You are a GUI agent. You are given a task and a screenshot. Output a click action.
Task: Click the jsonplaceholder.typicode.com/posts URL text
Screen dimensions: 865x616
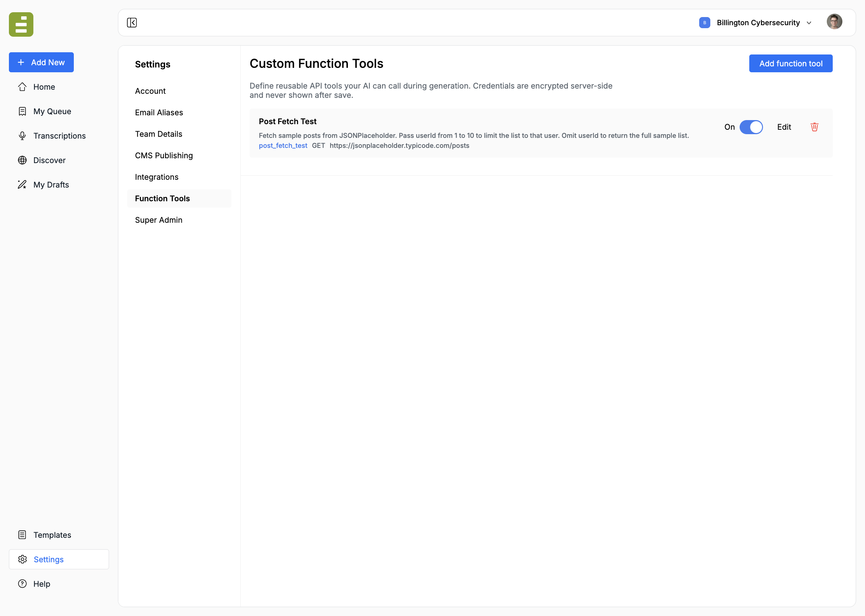(399, 146)
